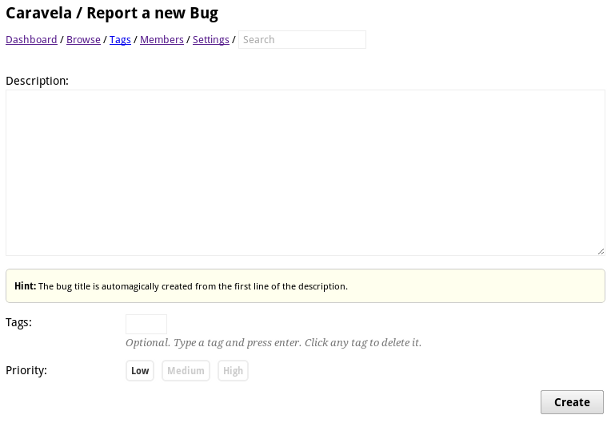Select Low priority
Image resolution: width=611 pixels, height=423 pixels.
[x=140, y=371]
